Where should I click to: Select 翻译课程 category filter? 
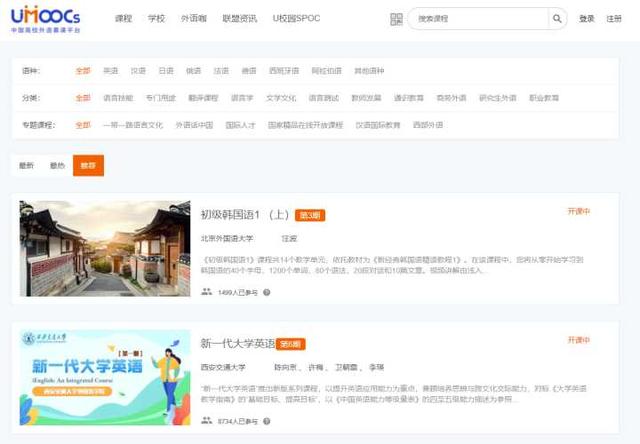204,98
